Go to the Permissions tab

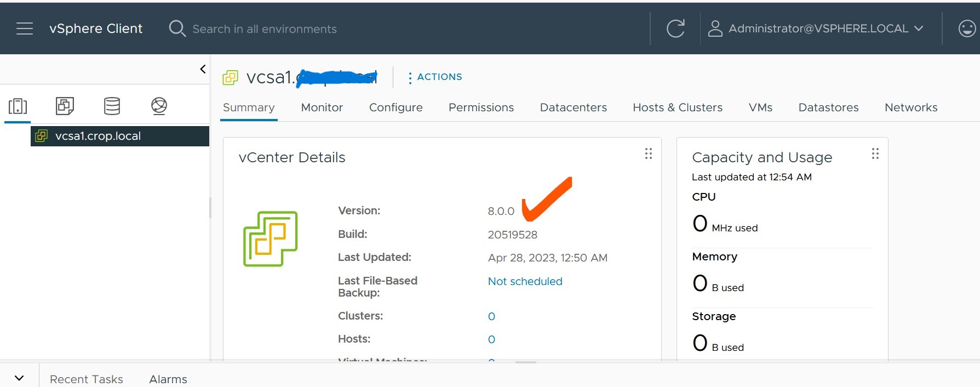point(481,107)
